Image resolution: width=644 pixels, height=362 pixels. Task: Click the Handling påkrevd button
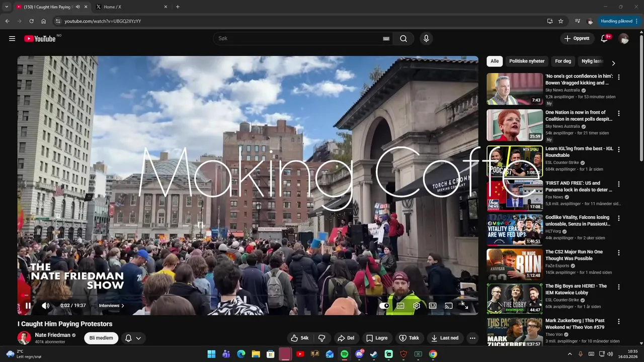(619, 21)
